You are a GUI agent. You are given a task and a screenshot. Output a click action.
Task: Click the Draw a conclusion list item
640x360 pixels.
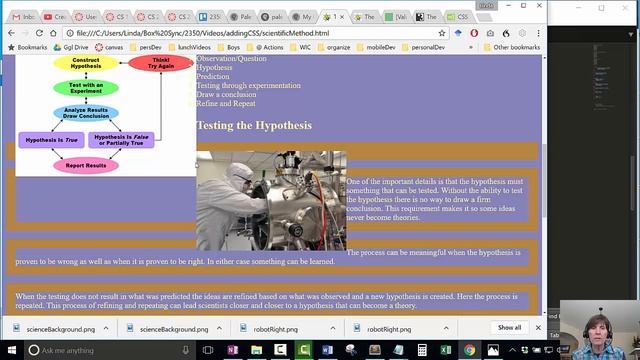(x=226, y=94)
